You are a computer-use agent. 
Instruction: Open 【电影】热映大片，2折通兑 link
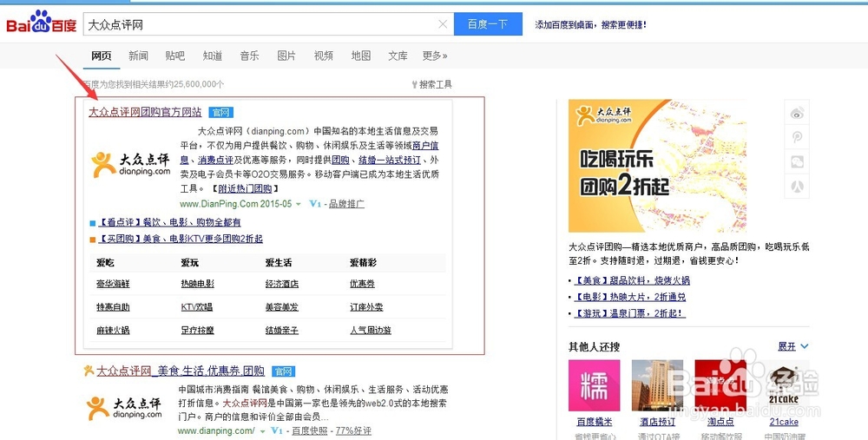tap(630, 297)
